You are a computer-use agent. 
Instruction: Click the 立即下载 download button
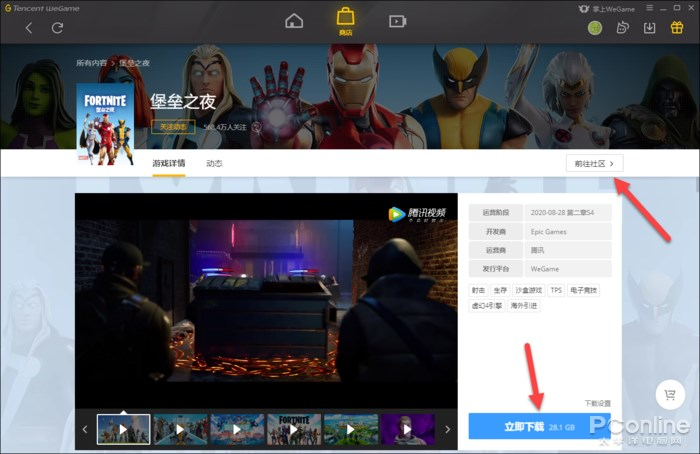pyautogui.click(x=539, y=426)
